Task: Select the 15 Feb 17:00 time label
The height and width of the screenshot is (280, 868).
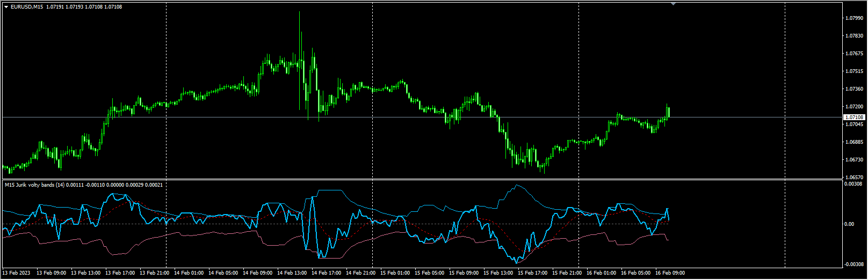Action: [532, 273]
